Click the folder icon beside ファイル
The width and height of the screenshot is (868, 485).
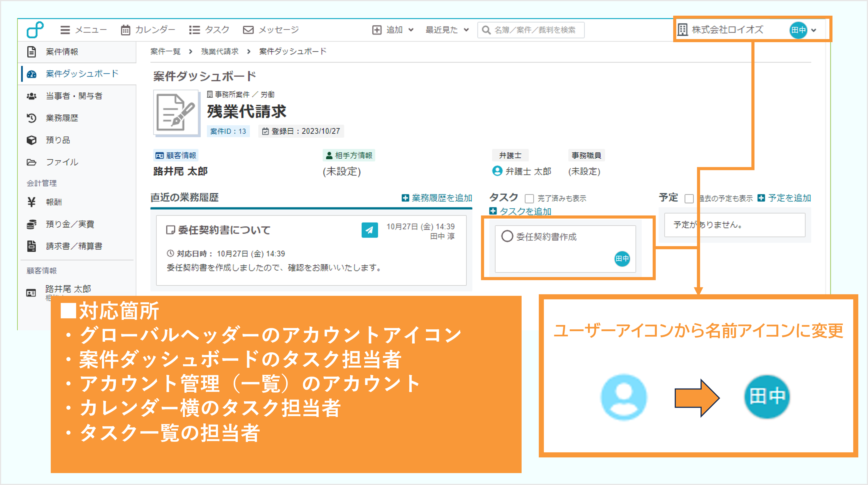coord(31,162)
